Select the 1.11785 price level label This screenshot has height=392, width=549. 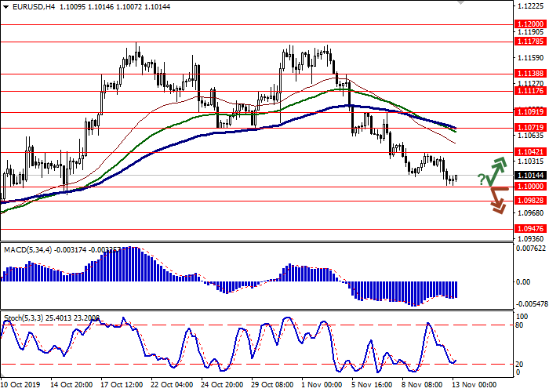point(529,42)
